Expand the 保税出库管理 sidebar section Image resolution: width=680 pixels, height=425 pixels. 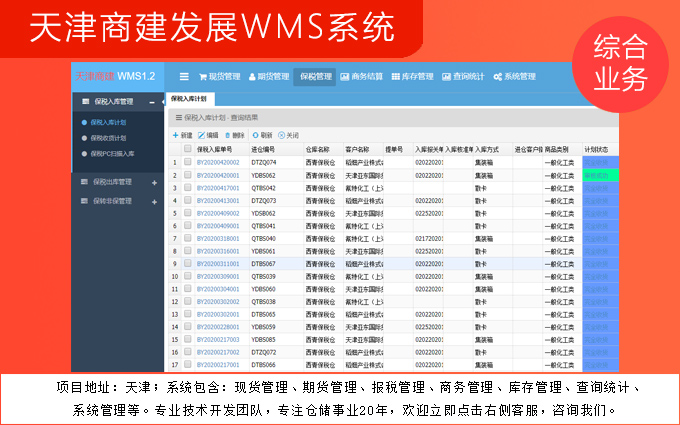[153, 183]
